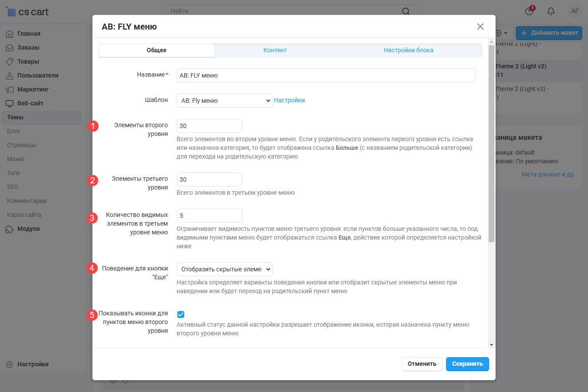
Task: Focus the Название input field
Action: pos(326,75)
